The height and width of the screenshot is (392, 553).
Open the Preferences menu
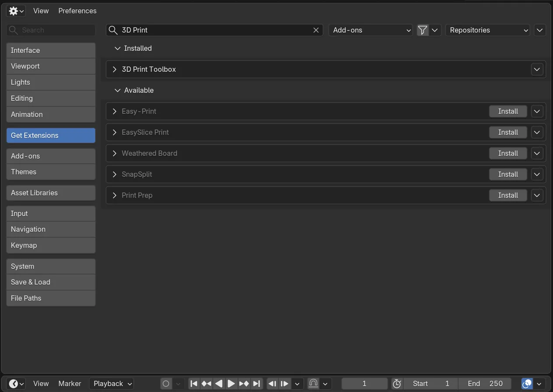pos(77,11)
